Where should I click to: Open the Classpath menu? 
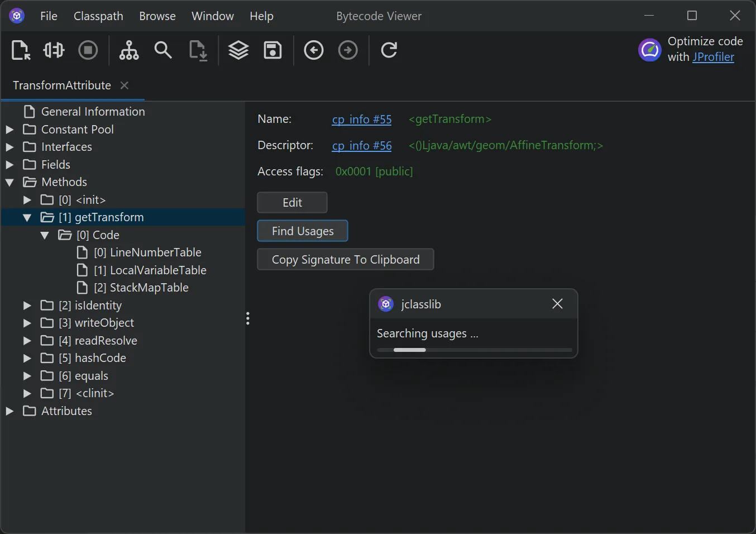click(x=98, y=16)
